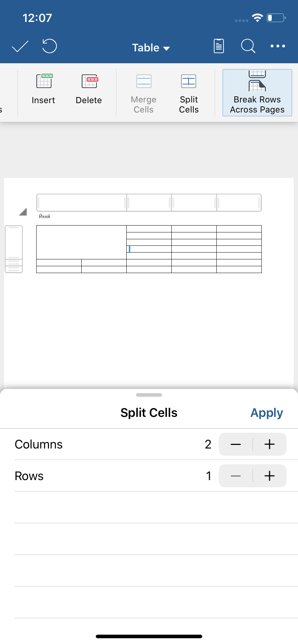Select the large merged table cell
Screen dimensions: 298x644
[81, 242]
